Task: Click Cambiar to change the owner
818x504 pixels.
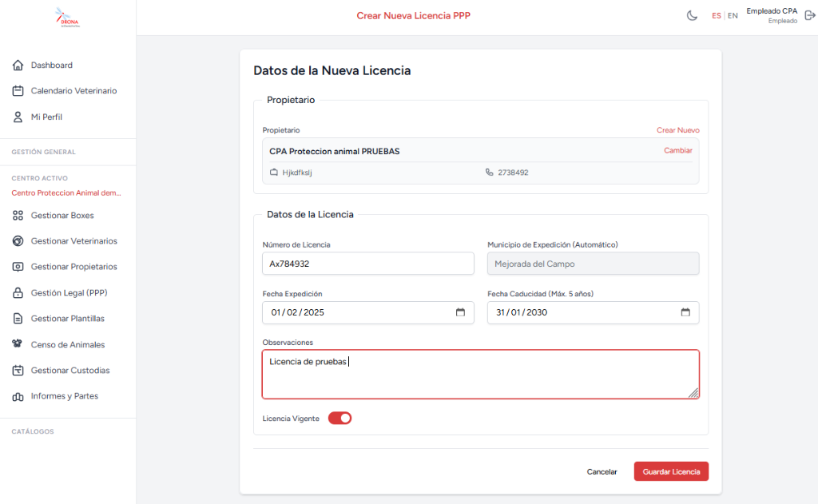Action: coord(677,150)
